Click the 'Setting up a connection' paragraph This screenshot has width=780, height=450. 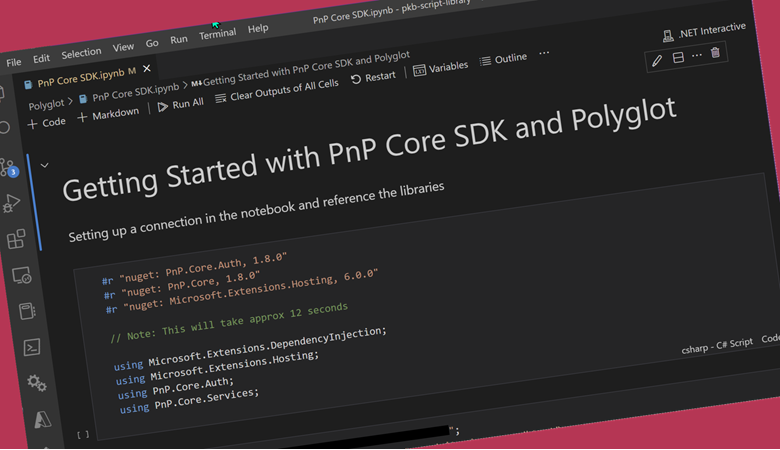coord(256,212)
